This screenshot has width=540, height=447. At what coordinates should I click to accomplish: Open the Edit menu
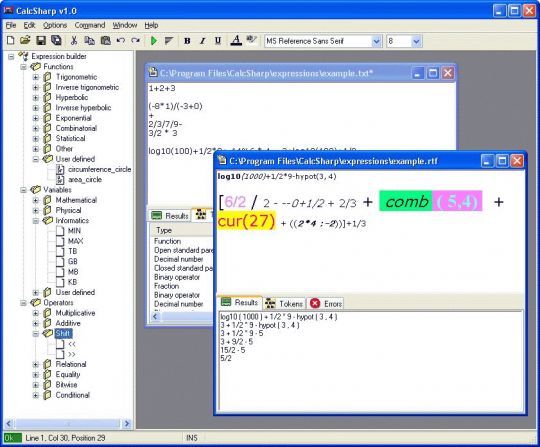point(29,25)
